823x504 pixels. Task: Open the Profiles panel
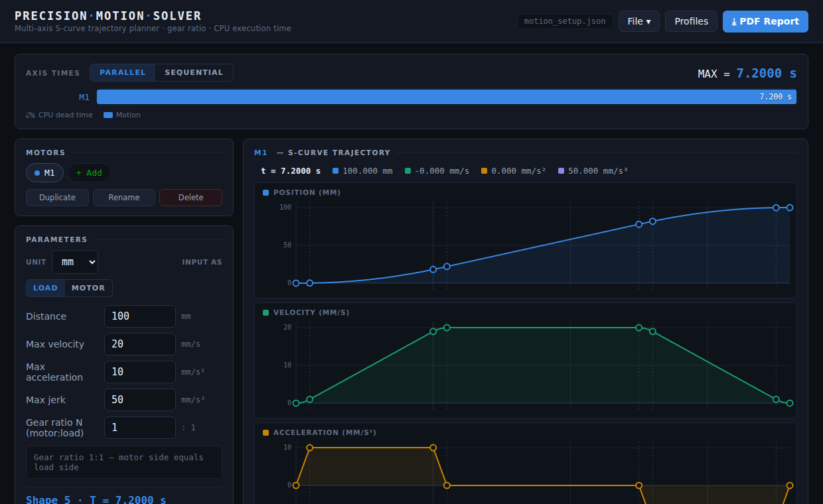click(x=691, y=21)
